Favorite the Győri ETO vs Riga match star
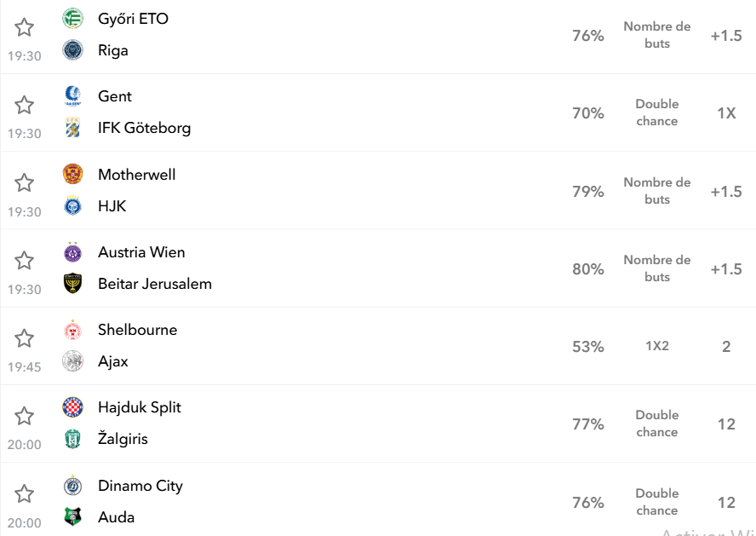This screenshot has width=756, height=536. click(24, 27)
